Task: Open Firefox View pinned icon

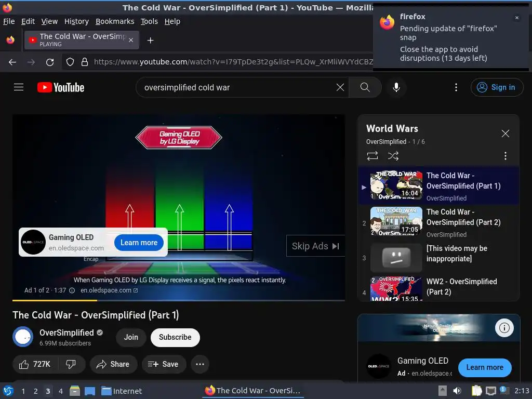Action: point(10,40)
